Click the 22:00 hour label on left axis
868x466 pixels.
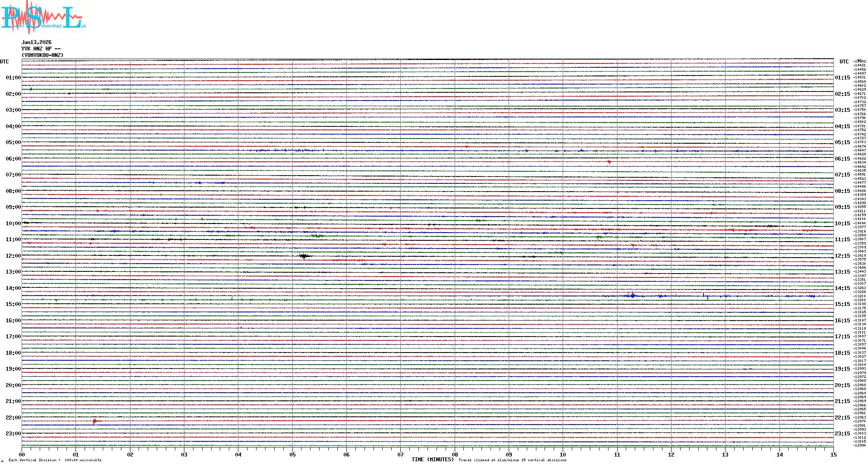coord(13,418)
